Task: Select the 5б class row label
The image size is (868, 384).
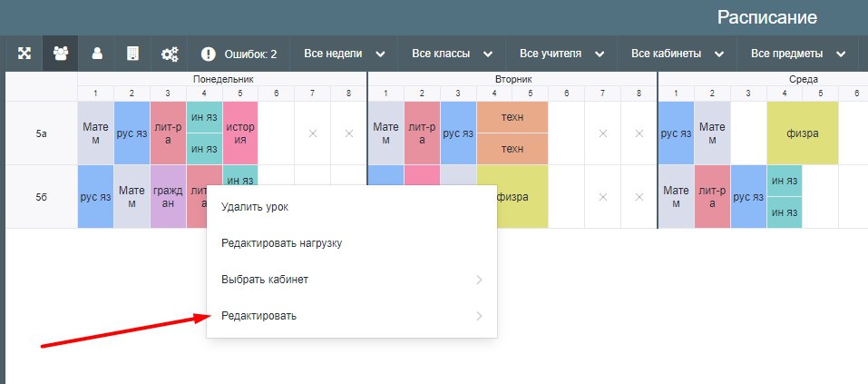Action: 42,197
